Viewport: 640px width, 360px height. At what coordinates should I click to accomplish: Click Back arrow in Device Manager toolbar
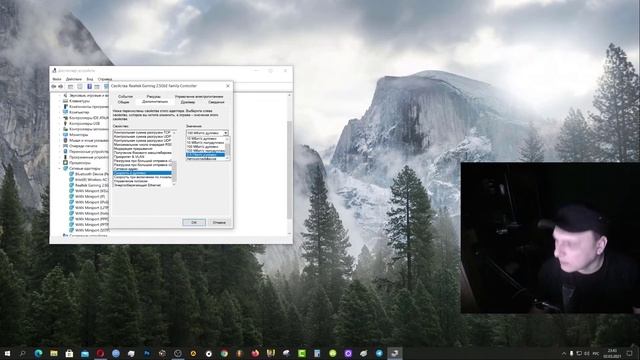coord(54,87)
